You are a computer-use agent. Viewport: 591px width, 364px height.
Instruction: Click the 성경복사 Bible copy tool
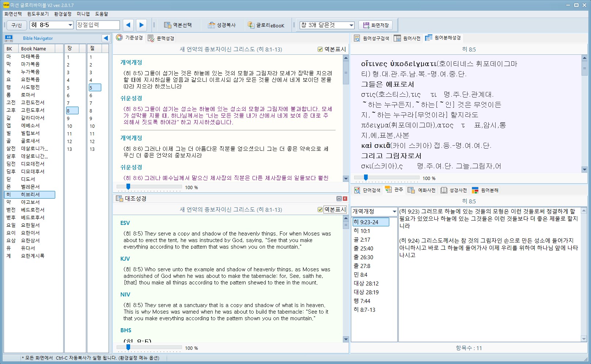[222, 25]
